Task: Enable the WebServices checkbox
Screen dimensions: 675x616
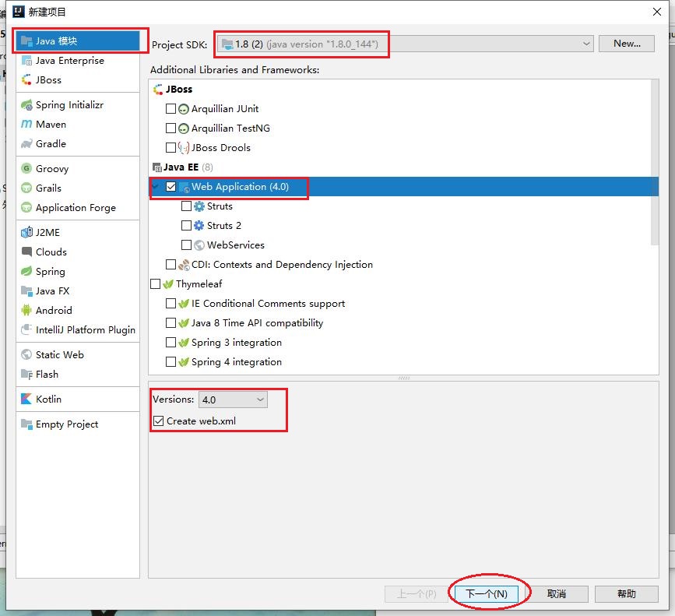Action: (x=186, y=245)
